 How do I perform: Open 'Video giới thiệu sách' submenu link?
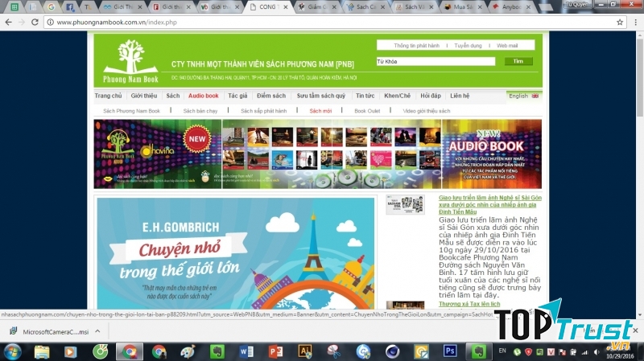(x=427, y=111)
